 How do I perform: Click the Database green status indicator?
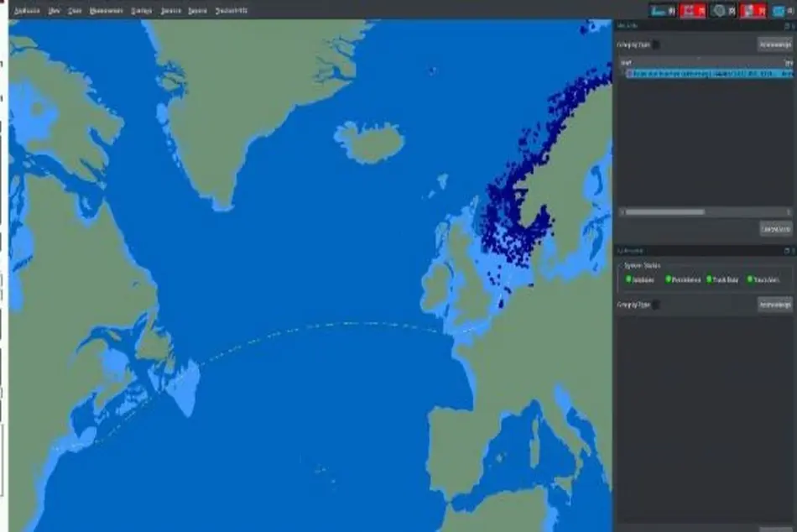[628, 279]
